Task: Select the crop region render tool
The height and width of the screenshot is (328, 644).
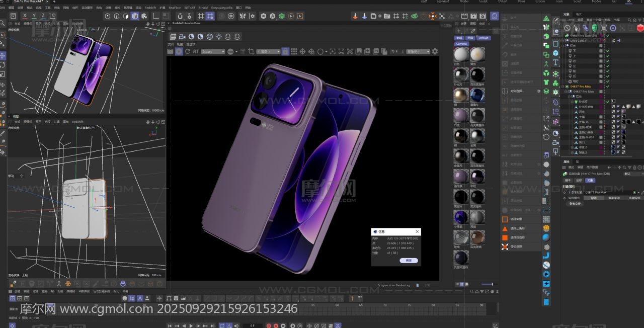Action: pyautogui.click(x=251, y=52)
